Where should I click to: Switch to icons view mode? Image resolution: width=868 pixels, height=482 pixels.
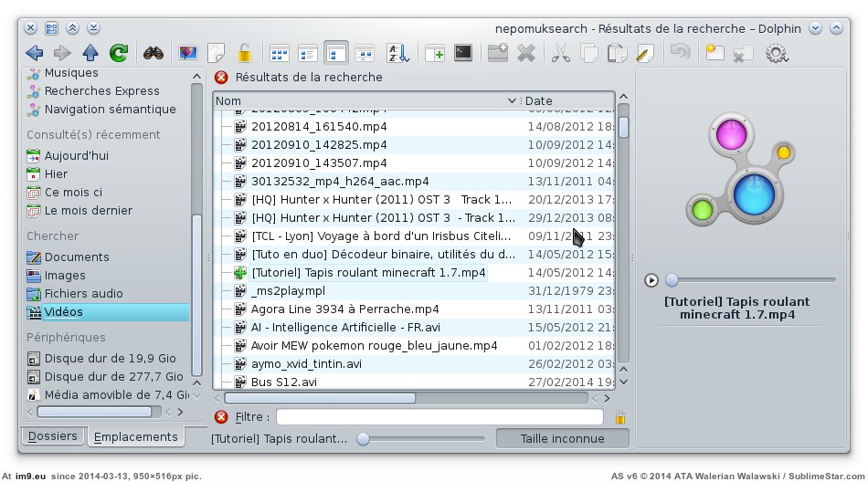tap(280, 53)
